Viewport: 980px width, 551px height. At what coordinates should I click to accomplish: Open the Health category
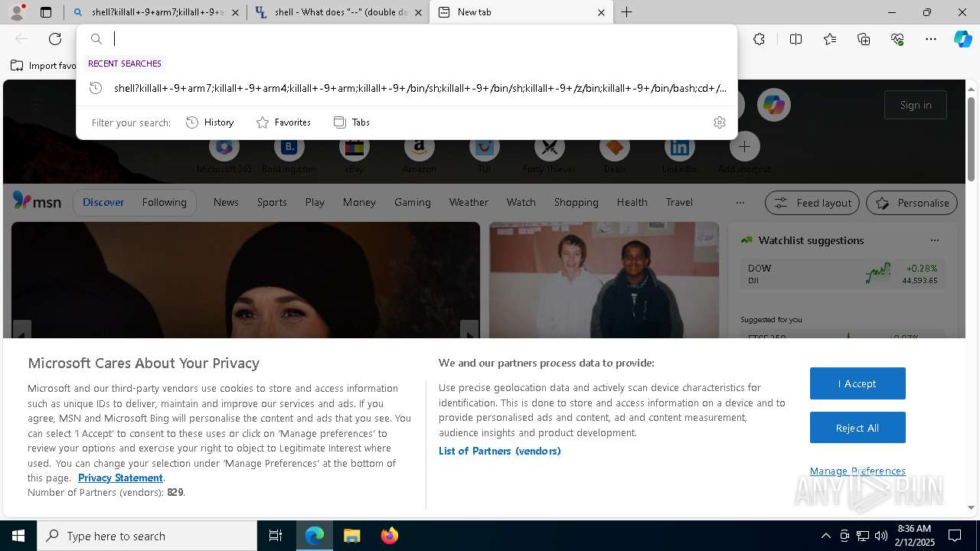tap(632, 202)
